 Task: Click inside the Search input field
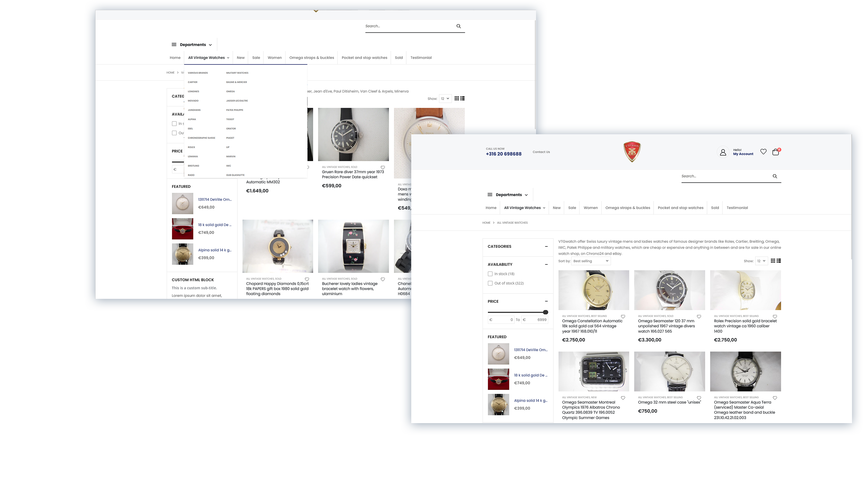[x=719, y=176]
